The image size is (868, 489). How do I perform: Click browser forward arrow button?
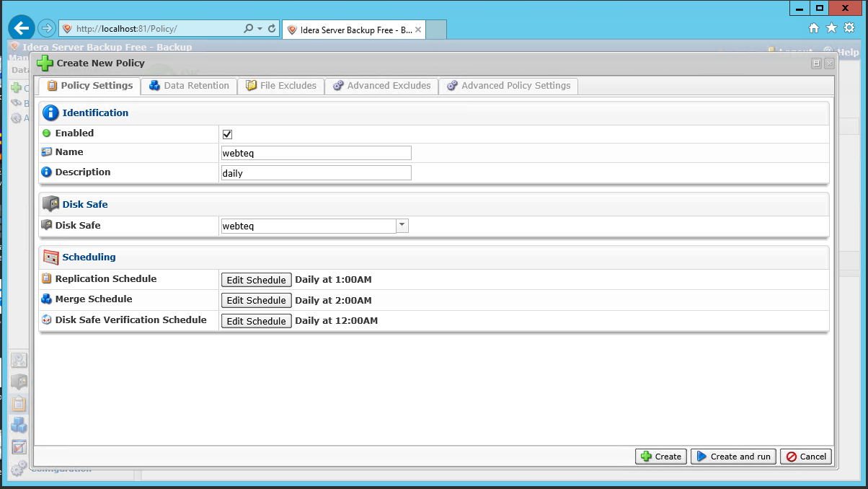(47, 28)
